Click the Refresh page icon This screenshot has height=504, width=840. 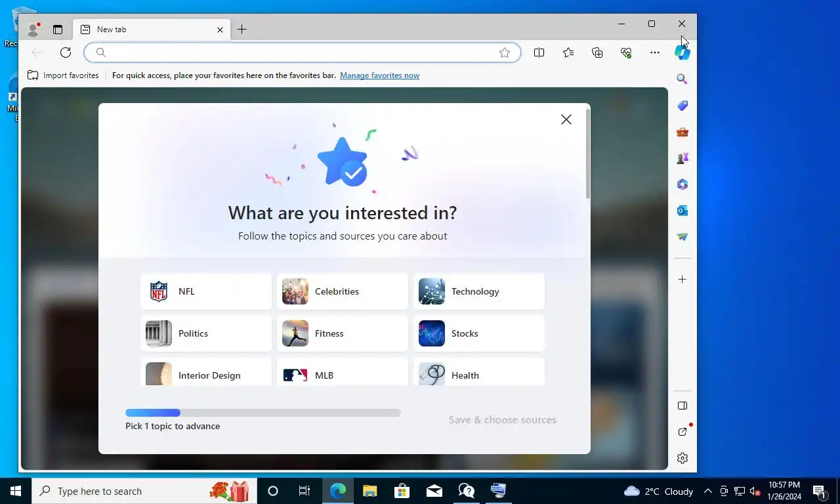tap(66, 52)
